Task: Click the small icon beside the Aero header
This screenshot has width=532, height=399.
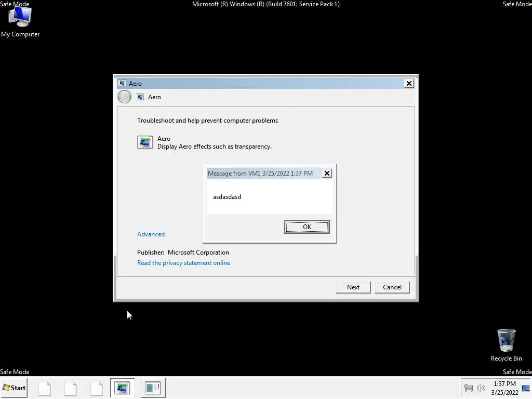Action: point(140,97)
